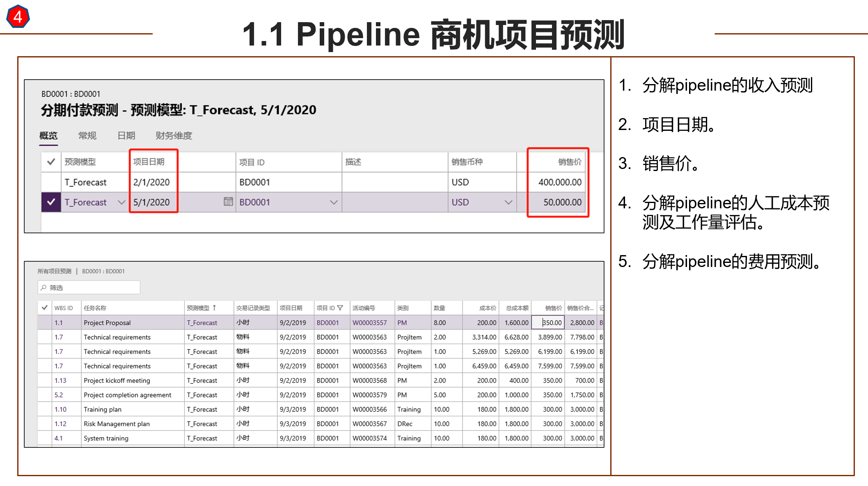Click BD0001 link in Project Proposal row

pyautogui.click(x=328, y=322)
